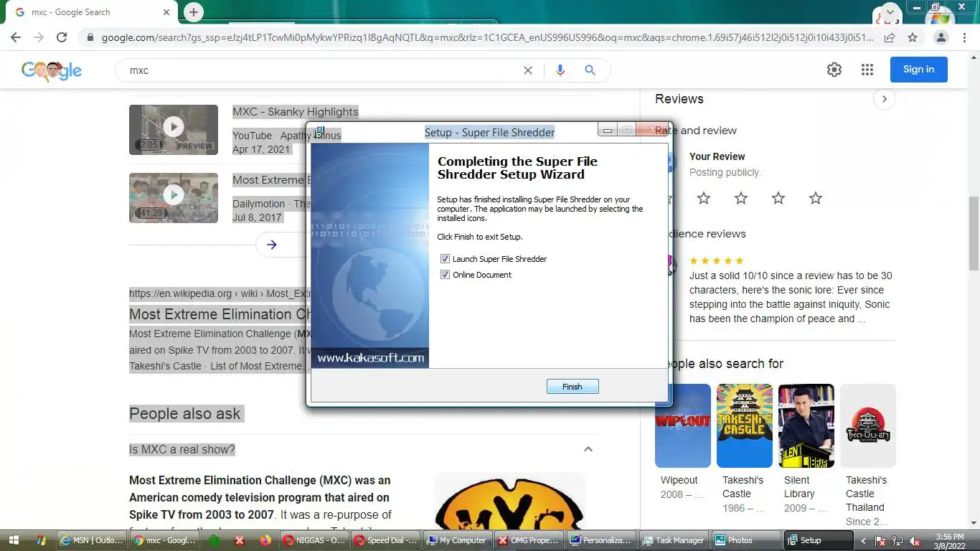This screenshot has height=551, width=980.
Task: Open a new Chrome tab
Action: tap(193, 12)
